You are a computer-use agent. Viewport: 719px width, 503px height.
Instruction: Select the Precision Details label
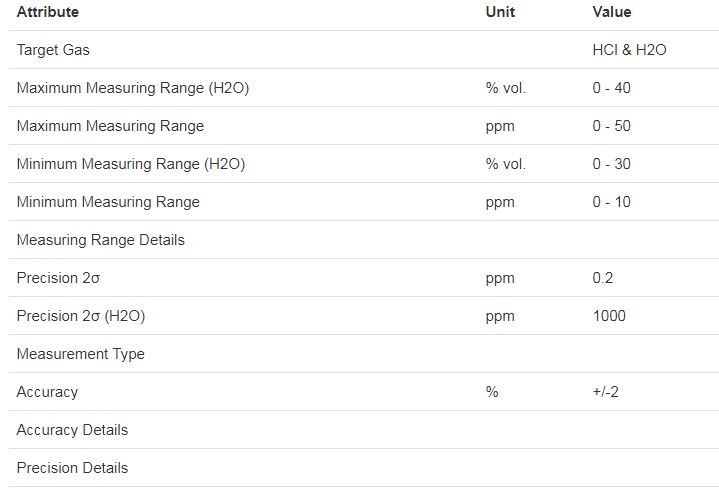72,468
